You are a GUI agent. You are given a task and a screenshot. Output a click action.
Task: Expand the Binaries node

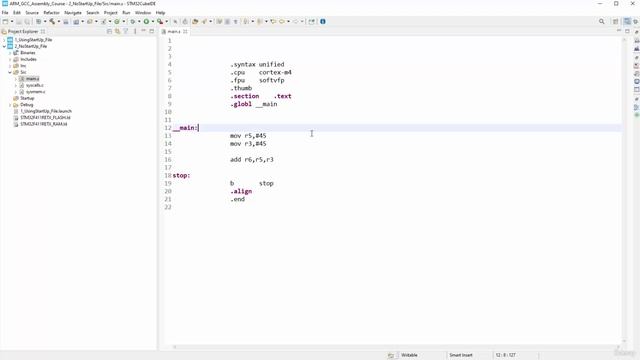pyautogui.click(x=10, y=53)
